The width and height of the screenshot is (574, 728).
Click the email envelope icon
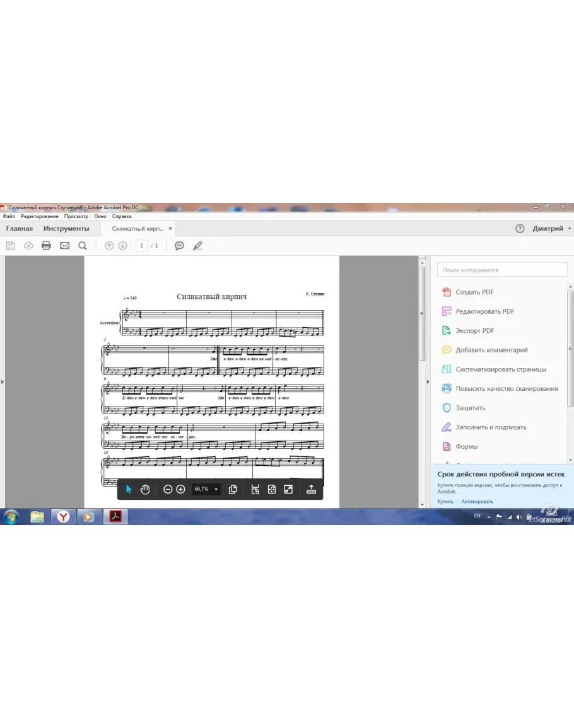(64, 246)
